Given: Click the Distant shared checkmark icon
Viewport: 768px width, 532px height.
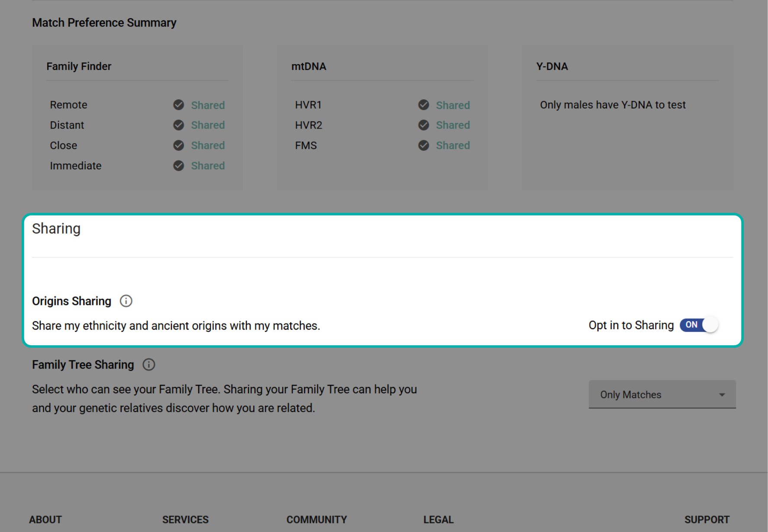Looking at the screenshot, I should pos(179,125).
